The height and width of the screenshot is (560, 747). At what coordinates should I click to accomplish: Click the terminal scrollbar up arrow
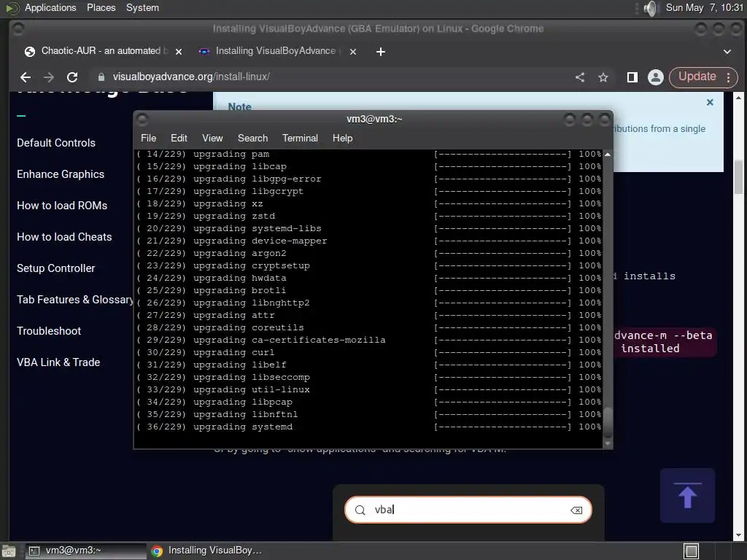pos(608,155)
